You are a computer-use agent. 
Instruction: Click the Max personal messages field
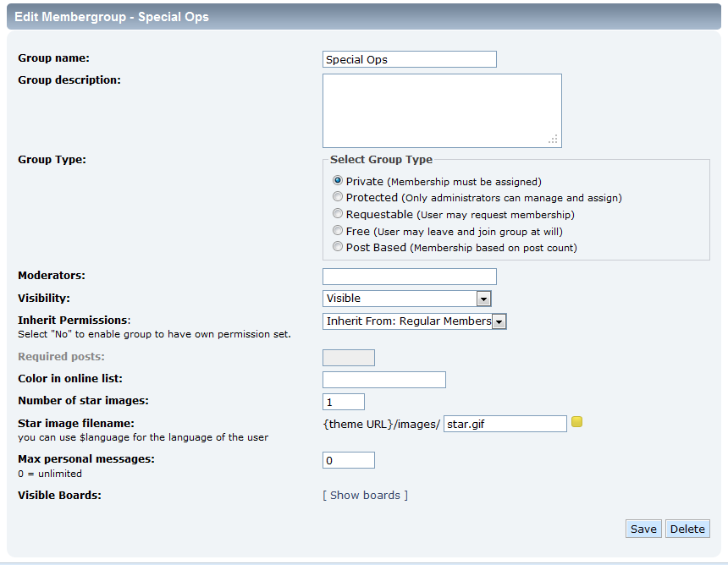349,460
